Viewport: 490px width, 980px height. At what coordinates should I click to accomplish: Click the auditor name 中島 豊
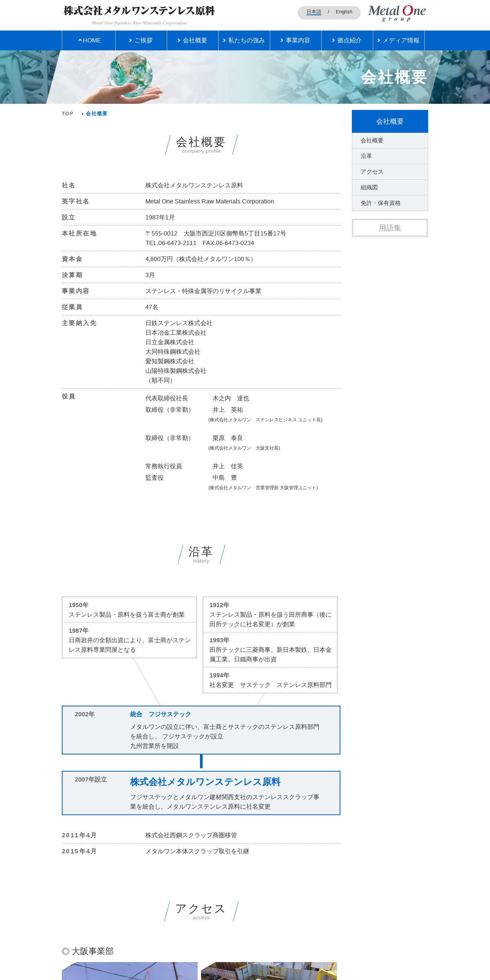225,478
